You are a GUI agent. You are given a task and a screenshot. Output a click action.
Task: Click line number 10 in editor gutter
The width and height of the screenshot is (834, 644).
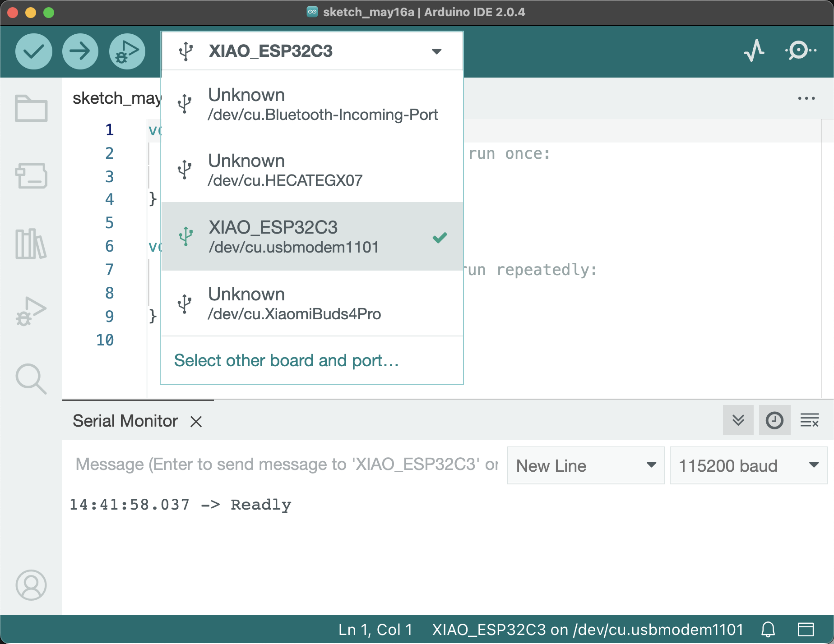pyautogui.click(x=105, y=340)
